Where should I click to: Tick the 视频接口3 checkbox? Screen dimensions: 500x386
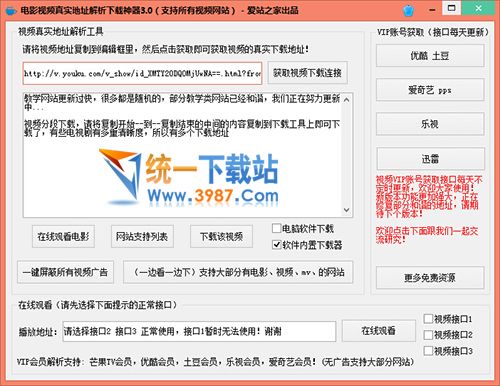tap(428, 351)
